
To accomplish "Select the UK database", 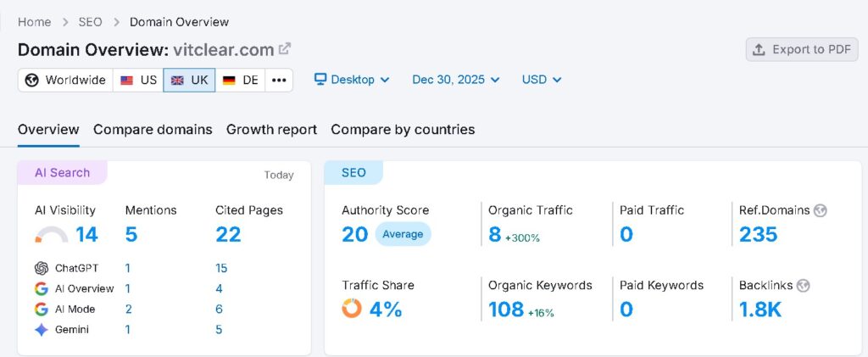I will [189, 81].
